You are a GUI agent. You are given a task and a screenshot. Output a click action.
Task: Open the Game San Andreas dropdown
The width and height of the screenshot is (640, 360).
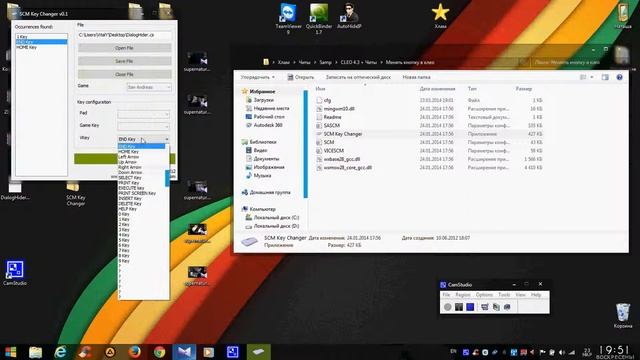[149, 87]
